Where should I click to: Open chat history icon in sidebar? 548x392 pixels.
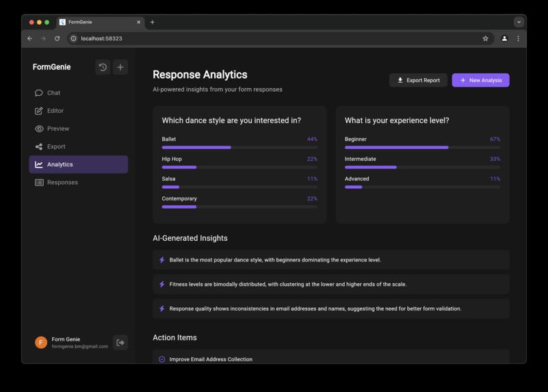103,67
